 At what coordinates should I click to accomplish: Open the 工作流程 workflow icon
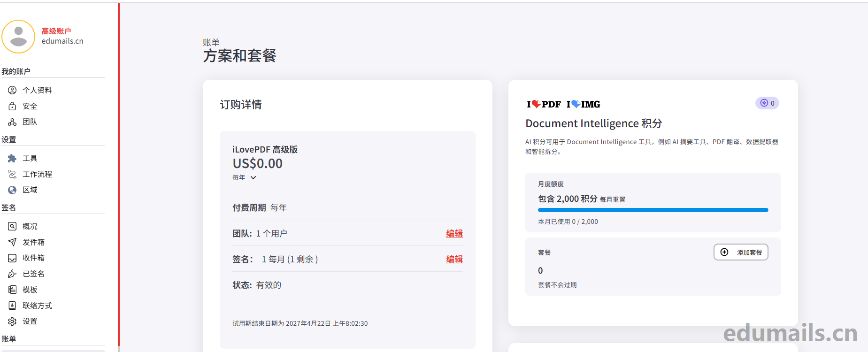(12, 174)
